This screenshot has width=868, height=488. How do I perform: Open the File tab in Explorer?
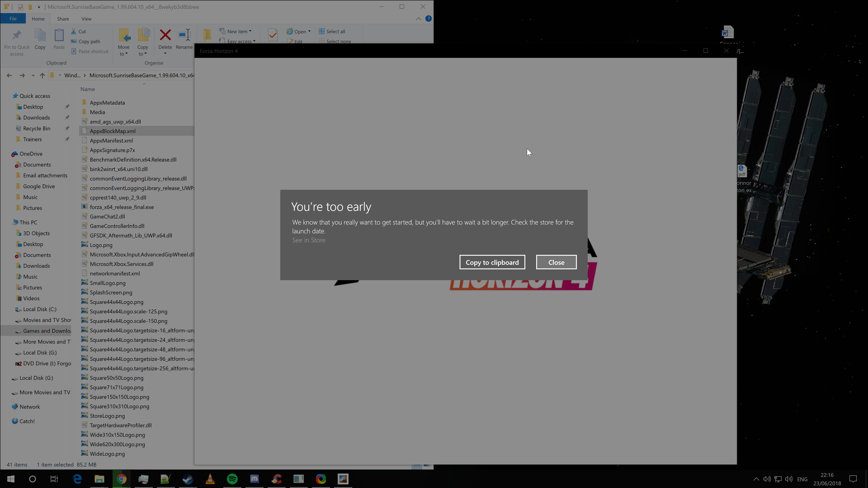13,19
